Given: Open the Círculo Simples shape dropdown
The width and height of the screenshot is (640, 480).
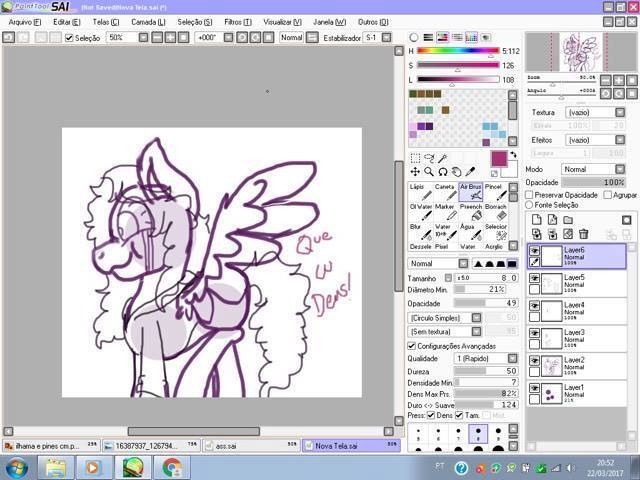Looking at the screenshot, I should click(x=476, y=318).
